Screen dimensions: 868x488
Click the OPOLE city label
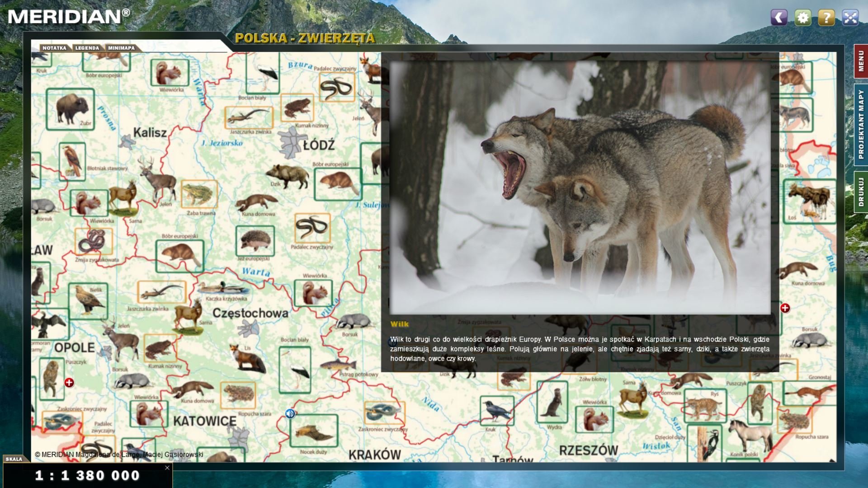(75, 347)
